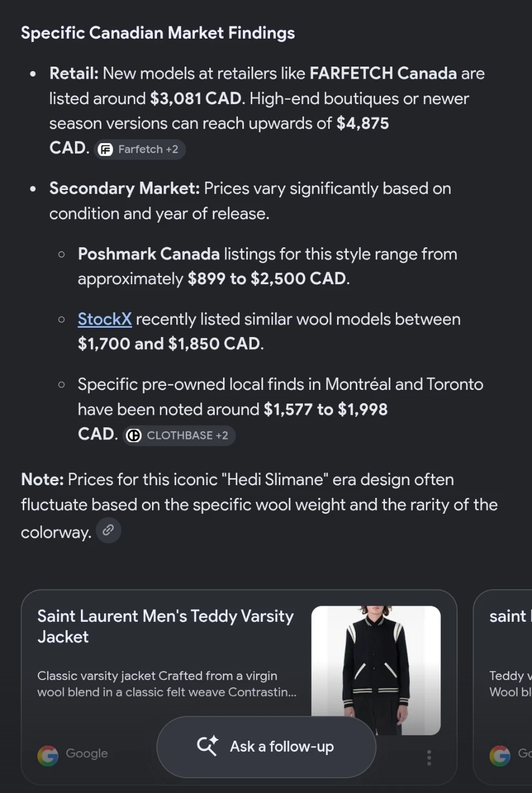Click the Farfetch +2 source chip
Image resolution: width=532 pixels, height=793 pixels.
click(x=140, y=149)
